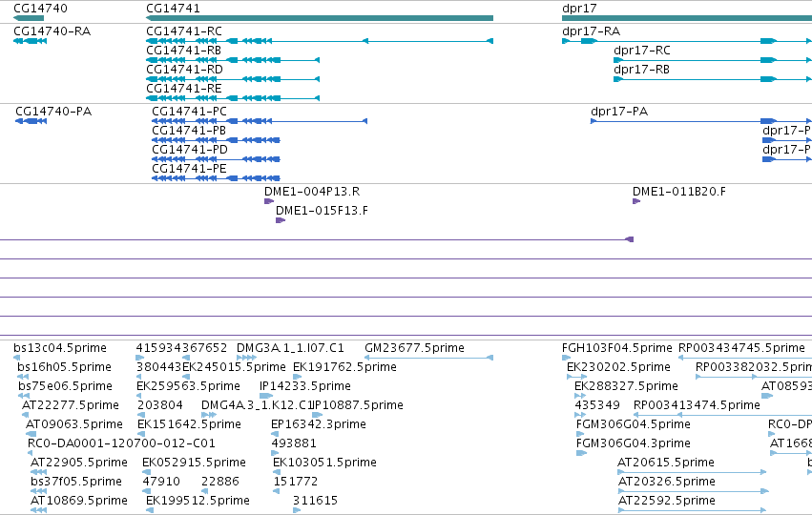812x515 pixels.
Task: Open EST EK191762.5prime
Action: 344,367
